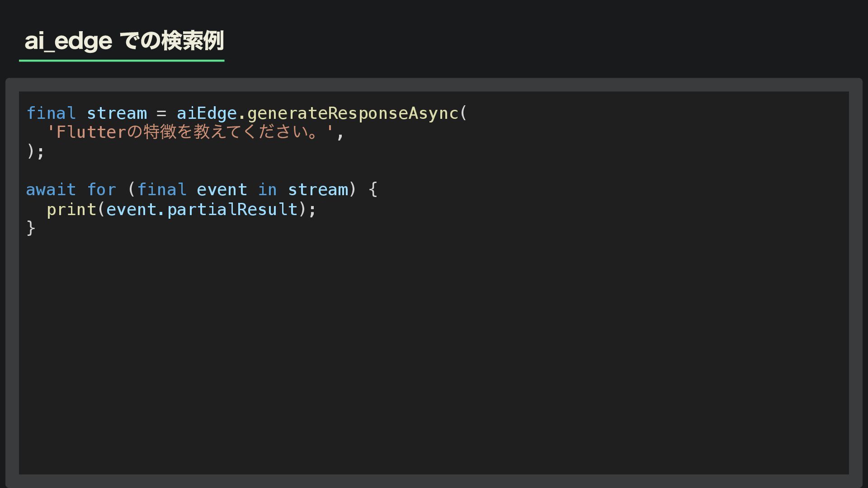The height and width of the screenshot is (488, 868).
Task: Click the "print" function call
Action: coord(71,209)
